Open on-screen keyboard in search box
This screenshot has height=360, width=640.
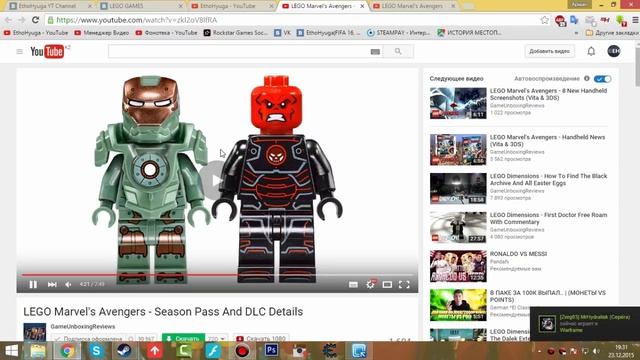pos(375,51)
